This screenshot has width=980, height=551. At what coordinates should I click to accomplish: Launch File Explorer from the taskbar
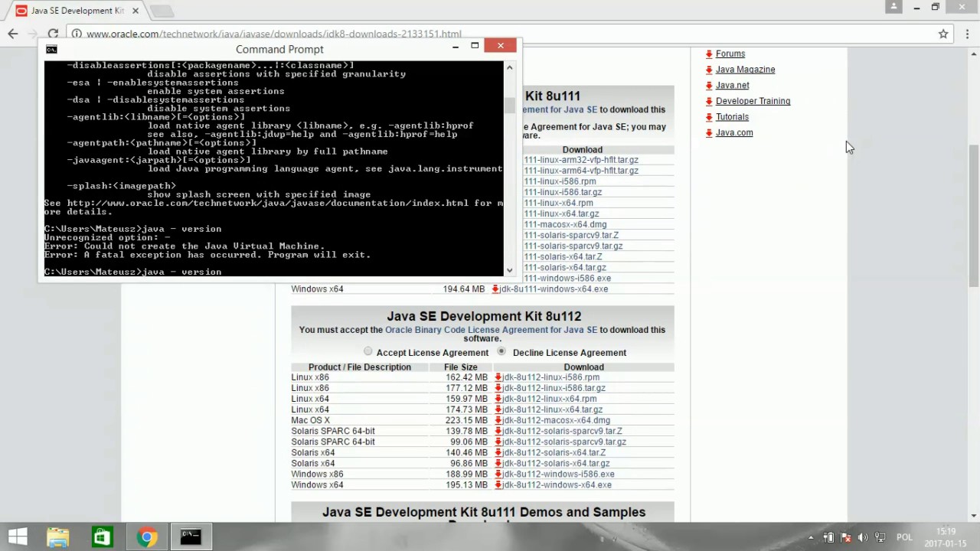click(x=58, y=536)
